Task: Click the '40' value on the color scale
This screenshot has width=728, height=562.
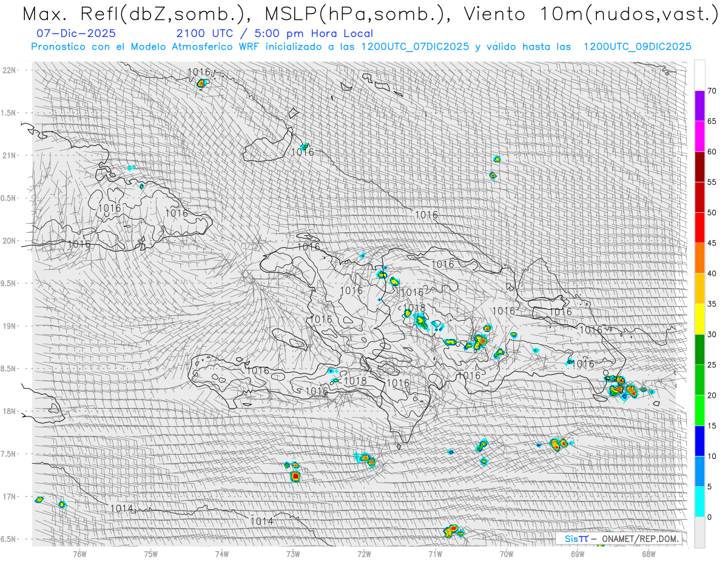Action: click(x=712, y=273)
